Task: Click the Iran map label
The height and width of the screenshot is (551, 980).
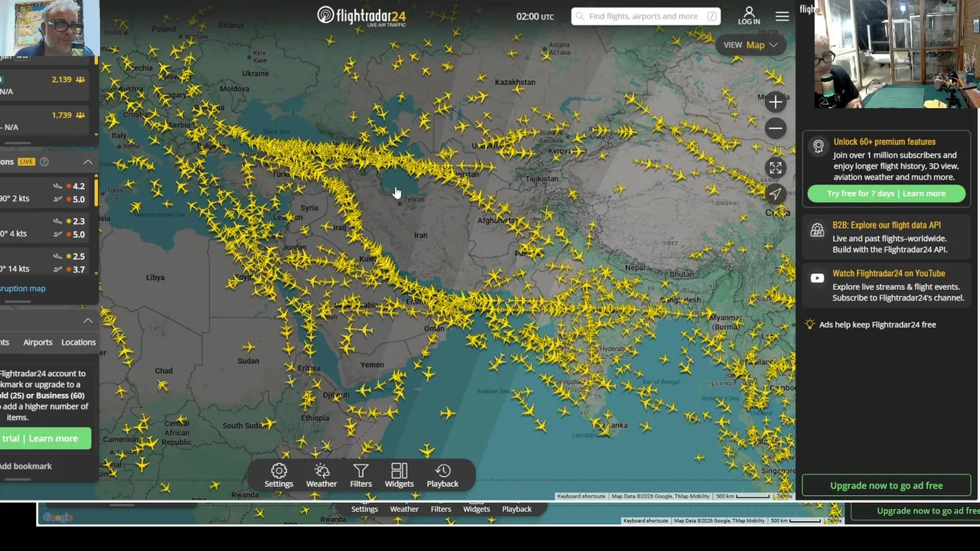Action: click(x=420, y=235)
